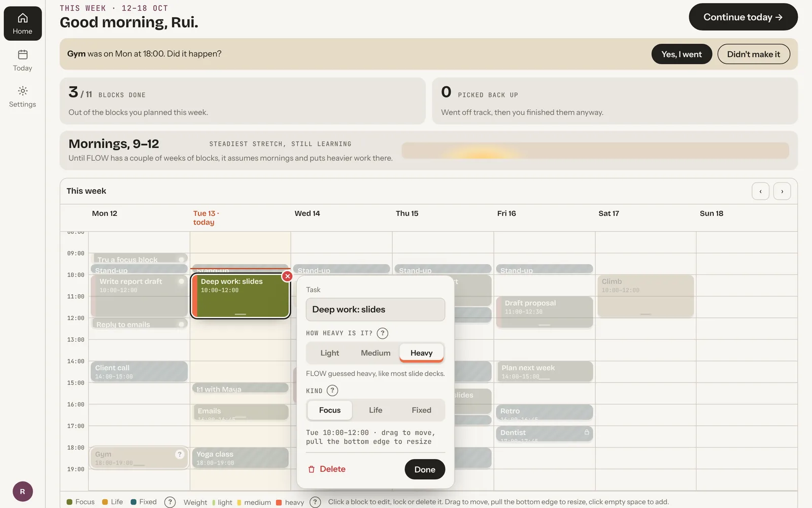Edit the task name field
Viewport: 812px width, 508px height.
coord(375,309)
